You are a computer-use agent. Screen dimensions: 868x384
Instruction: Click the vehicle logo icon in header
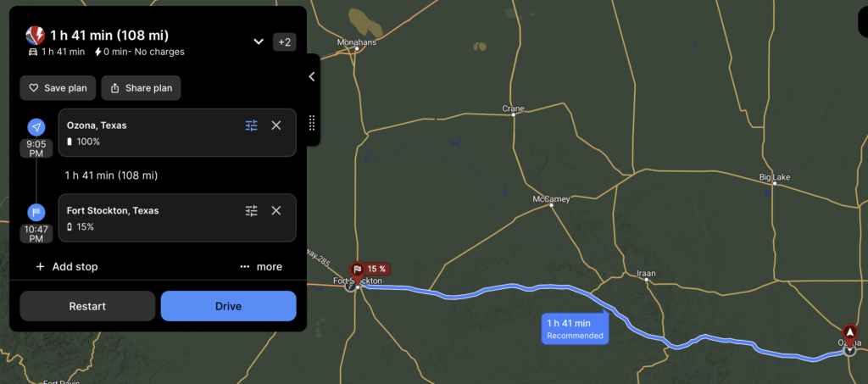pyautogui.click(x=36, y=36)
